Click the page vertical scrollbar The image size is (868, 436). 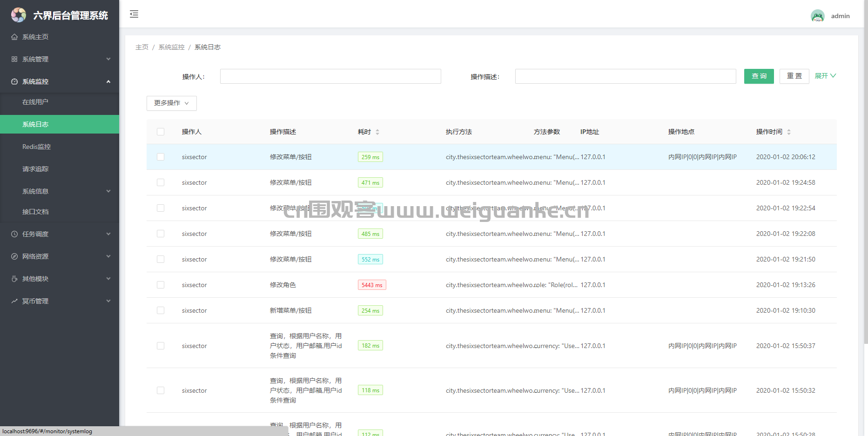[866, 172]
